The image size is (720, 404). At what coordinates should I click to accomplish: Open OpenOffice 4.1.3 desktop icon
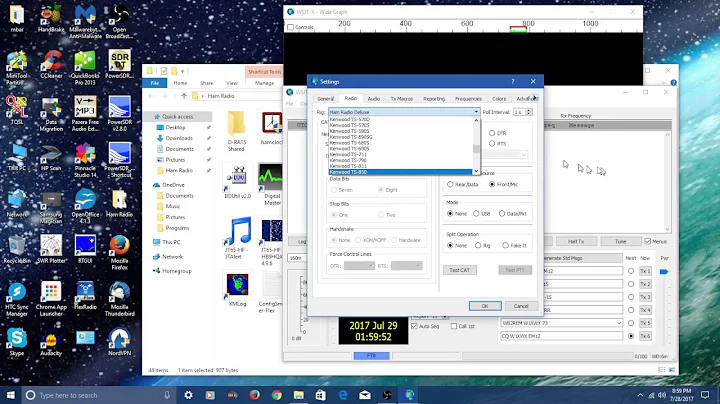click(85, 206)
